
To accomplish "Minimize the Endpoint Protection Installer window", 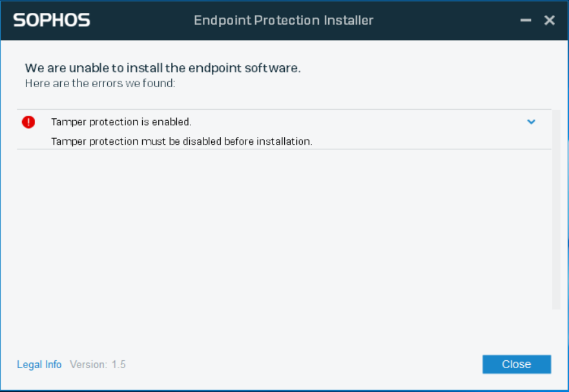I will (525, 19).
